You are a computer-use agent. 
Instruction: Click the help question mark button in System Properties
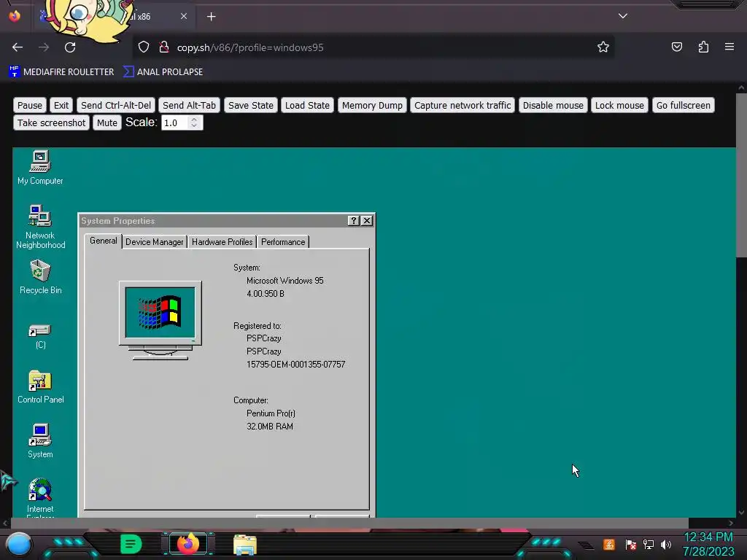tap(353, 220)
